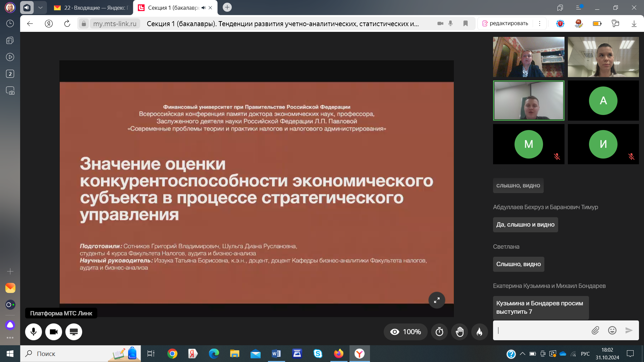Screen dimensions: 644x362
Task: Start screen sharing with monitor button
Action: 74,332
